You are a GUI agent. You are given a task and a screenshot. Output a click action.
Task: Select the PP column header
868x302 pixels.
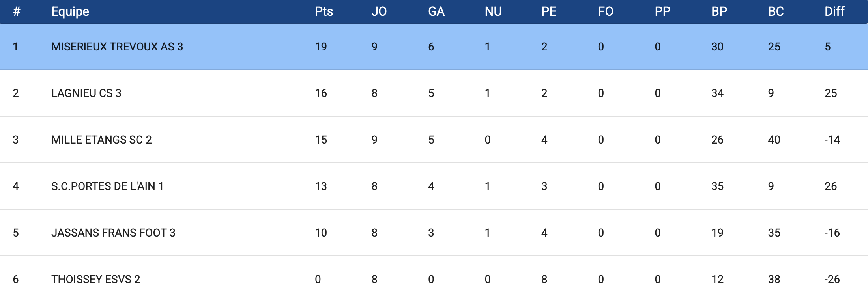coord(662,11)
